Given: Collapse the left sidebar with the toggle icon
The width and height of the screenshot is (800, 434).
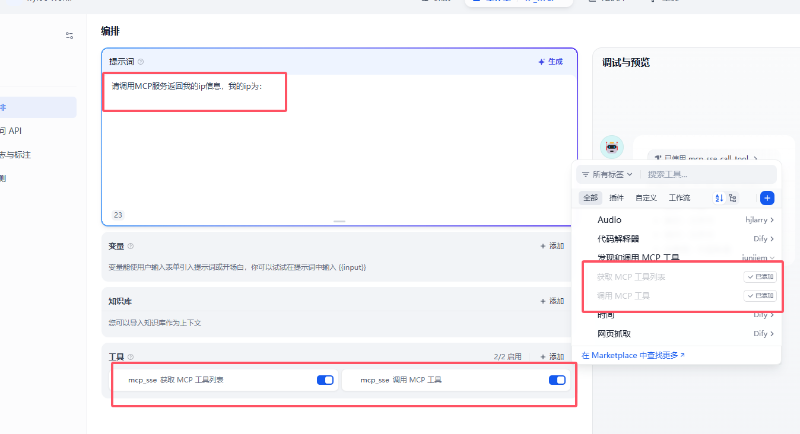Looking at the screenshot, I should (x=69, y=35).
